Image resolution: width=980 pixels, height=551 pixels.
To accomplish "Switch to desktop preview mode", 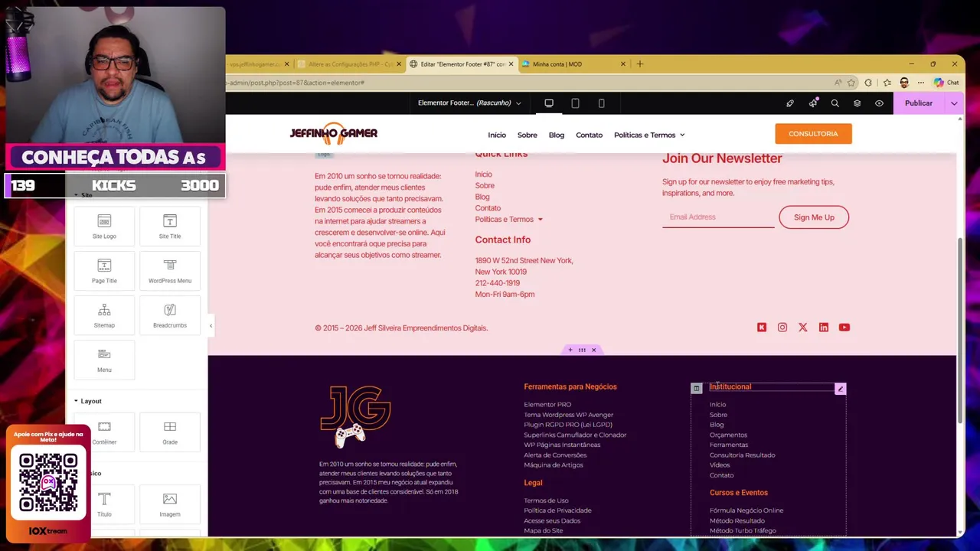I will 549,103.
